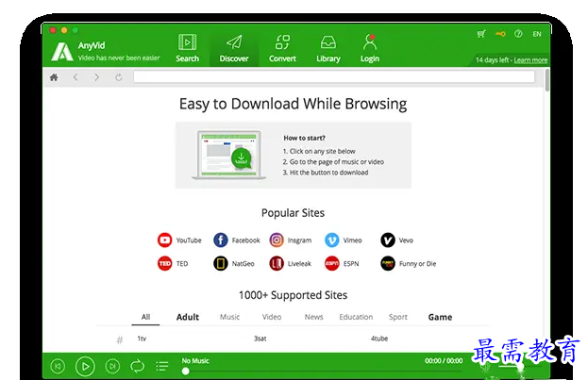Select the Game category tab

pos(440,317)
